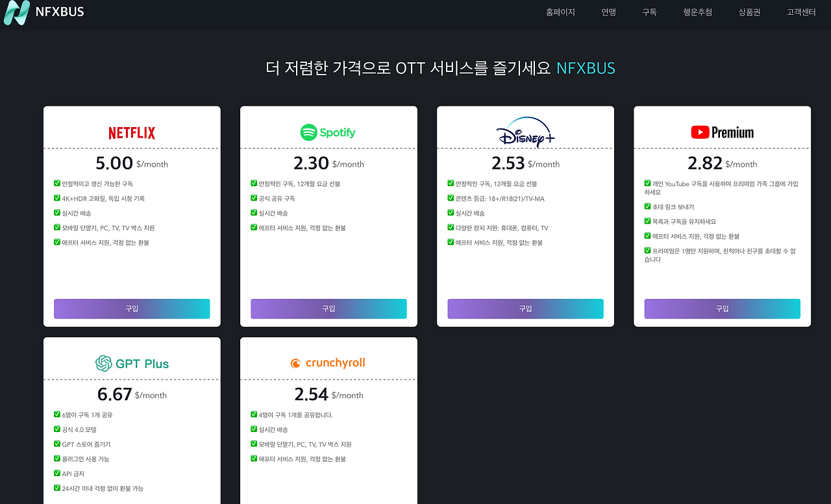Click 구입 on the Netflix card
Viewport: 831px width, 504px height.
point(132,309)
